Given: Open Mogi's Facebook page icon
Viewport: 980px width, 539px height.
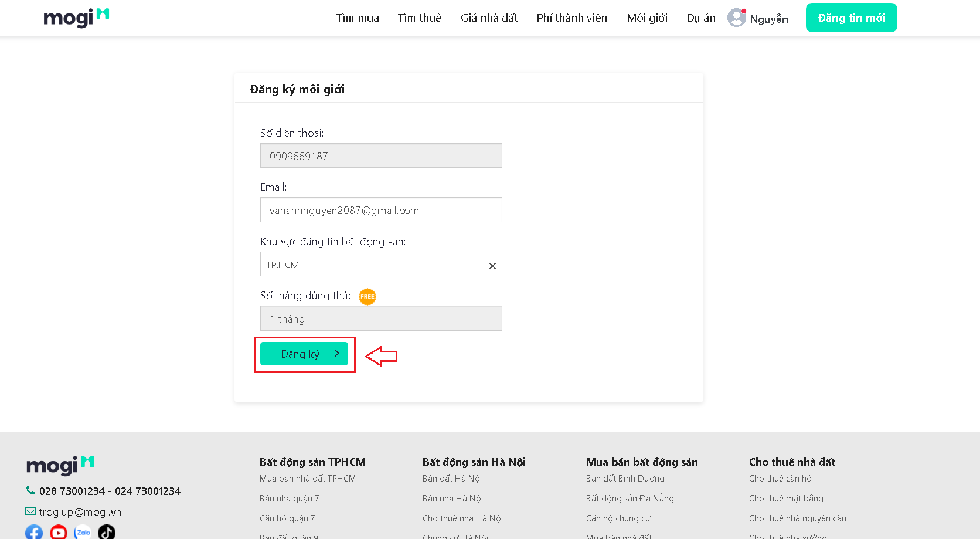Looking at the screenshot, I should click(x=34, y=533).
